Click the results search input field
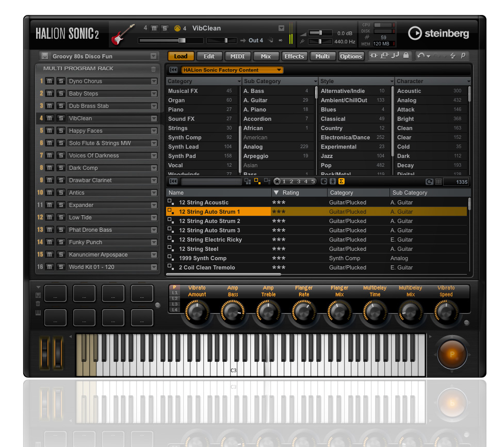Image resolution: width=504 pixels, height=447 pixels. (x=211, y=182)
